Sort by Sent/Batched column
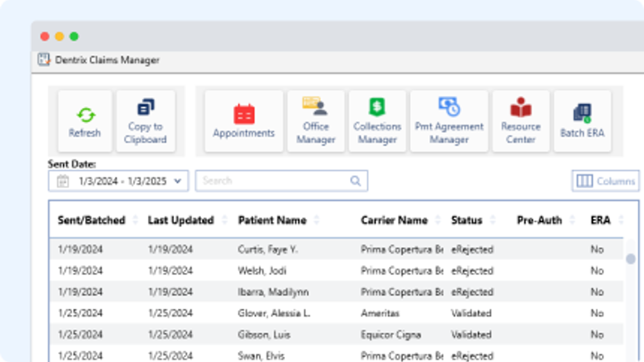The height and width of the screenshot is (362, 644). 91,220
